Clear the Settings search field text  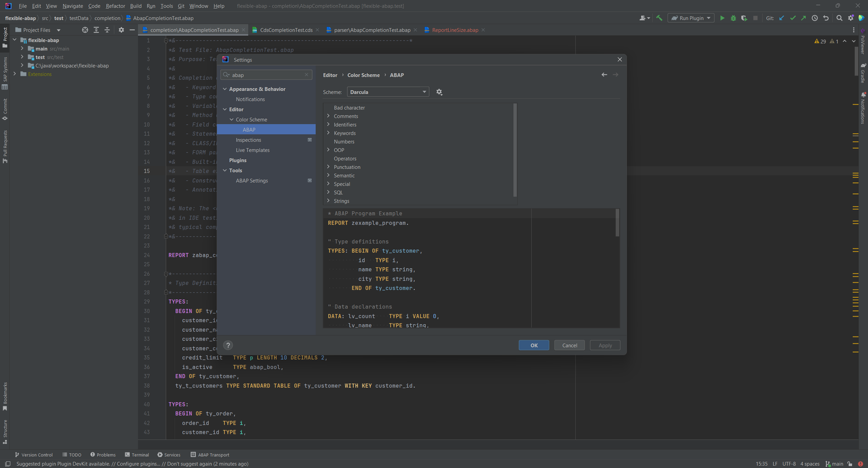click(x=307, y=75)
